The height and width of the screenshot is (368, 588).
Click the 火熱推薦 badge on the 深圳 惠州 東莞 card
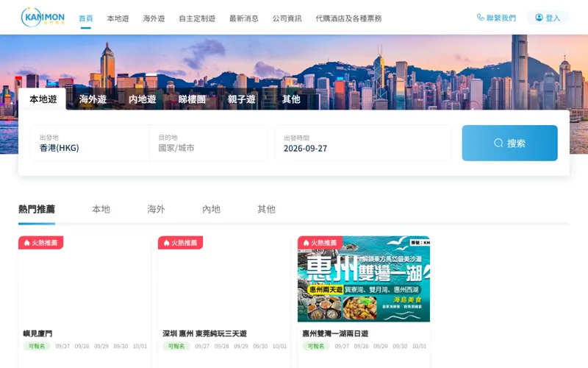tap(180, 243)
